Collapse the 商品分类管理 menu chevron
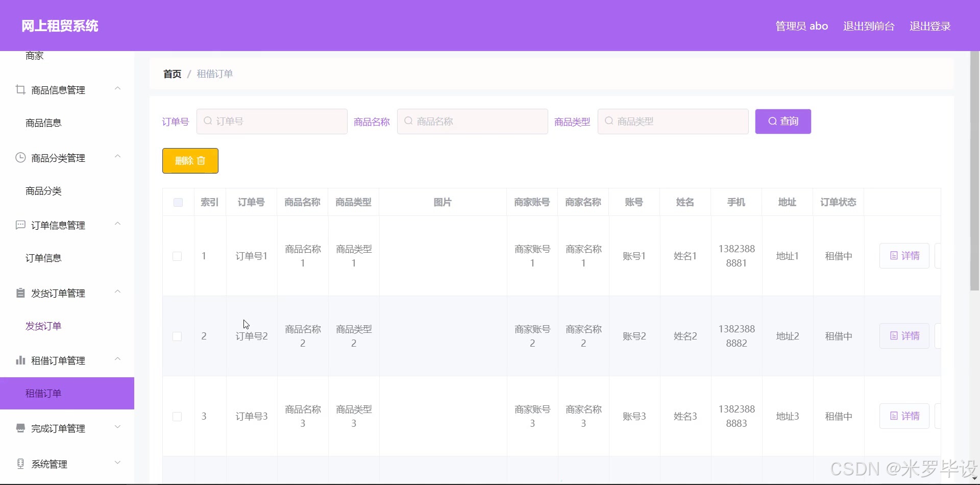The height and width of the screenshot is (485, 980). [x=118, y=156]
